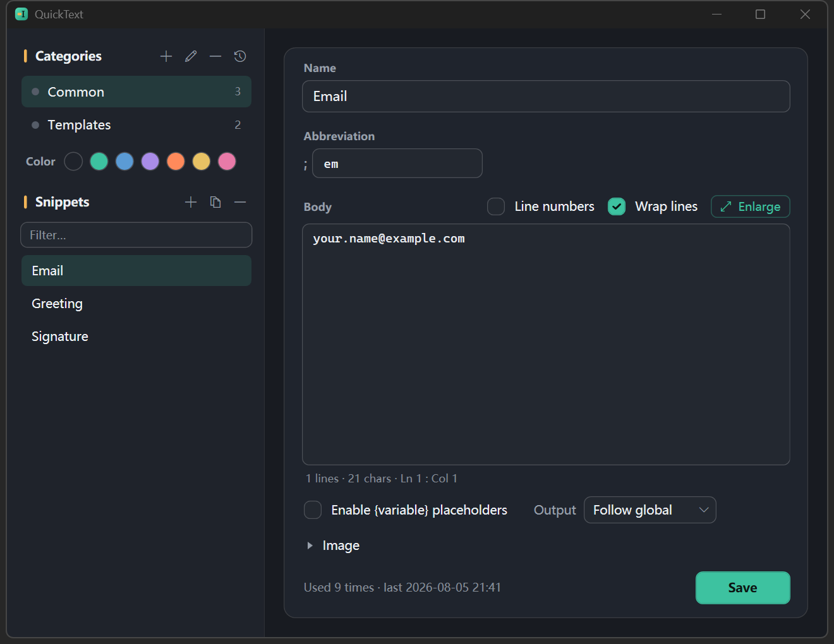Edit category using the pencil icon
The image size is (834, 644).
pos(191,56)
